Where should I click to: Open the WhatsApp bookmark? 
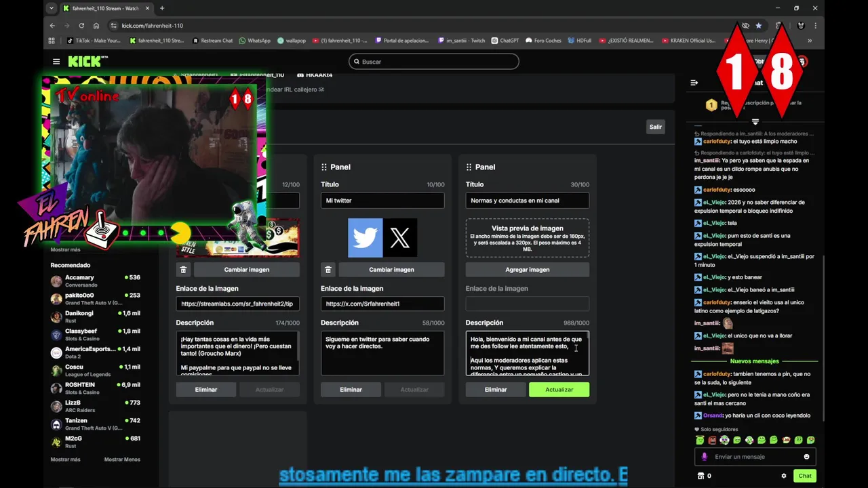255,41
